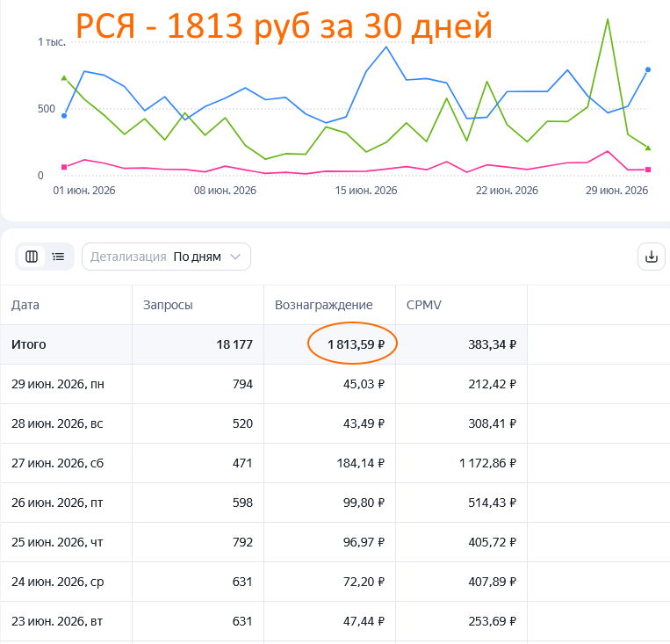
Task: Click the blue line's starting point marker
Action: click(64, 115)
